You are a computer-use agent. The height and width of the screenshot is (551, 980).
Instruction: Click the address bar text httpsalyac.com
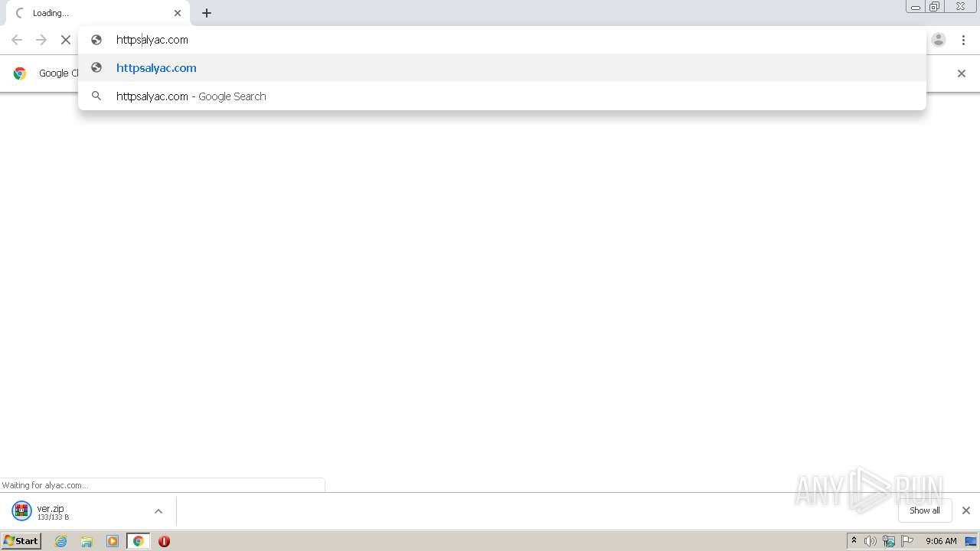[152, 40]
